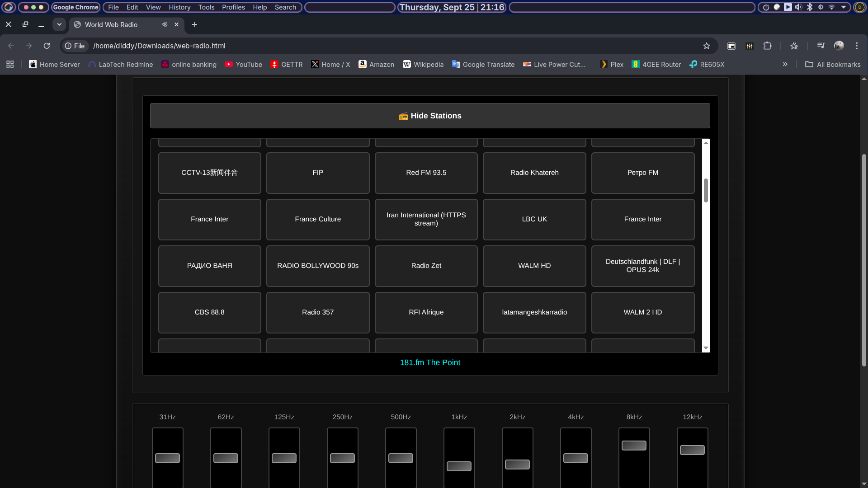Open a new browser tab
Screen dimensions: 868x488
[x=194, y=24]
